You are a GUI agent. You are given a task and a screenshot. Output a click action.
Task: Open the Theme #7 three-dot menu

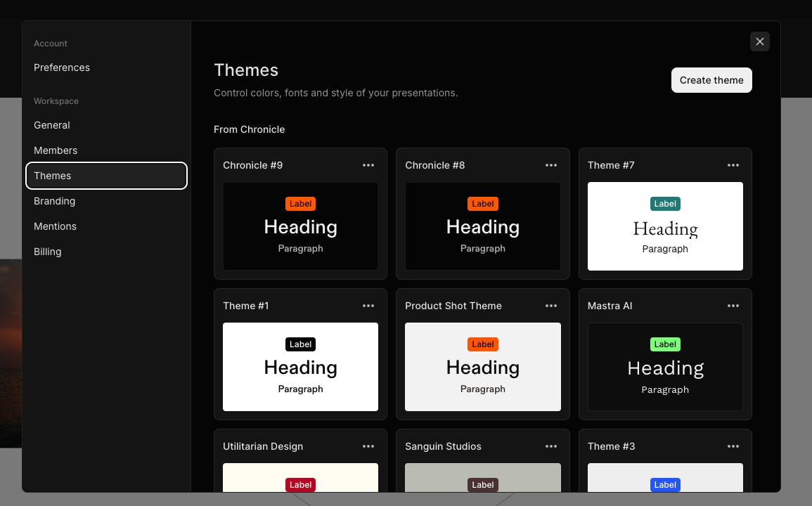(733, 165)
